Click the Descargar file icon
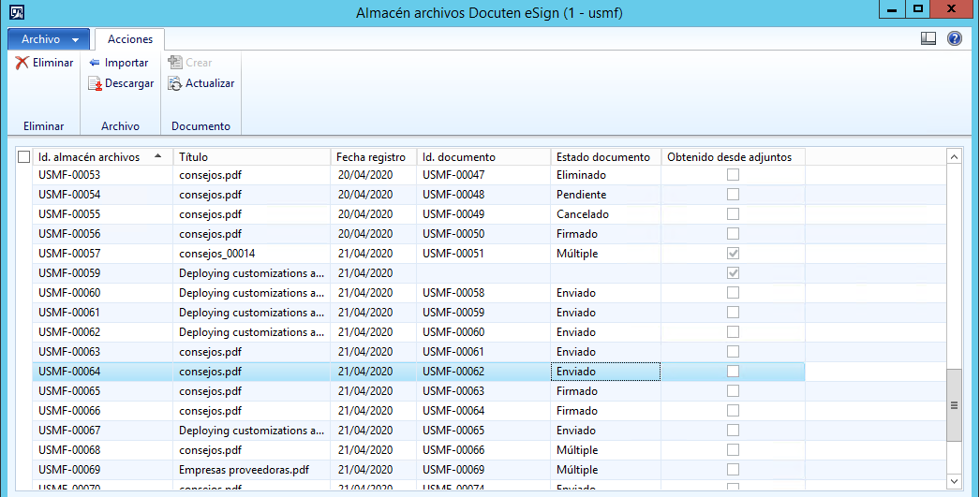Image resolution: width=980 pixels, height=497 pixels. (95, 83)
